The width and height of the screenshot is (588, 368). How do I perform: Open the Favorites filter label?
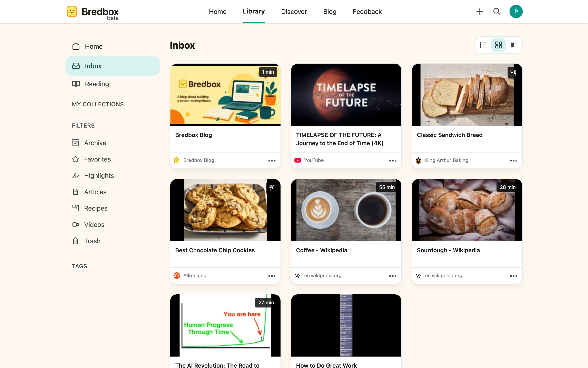pyautogui.click(x=97, y=159)
